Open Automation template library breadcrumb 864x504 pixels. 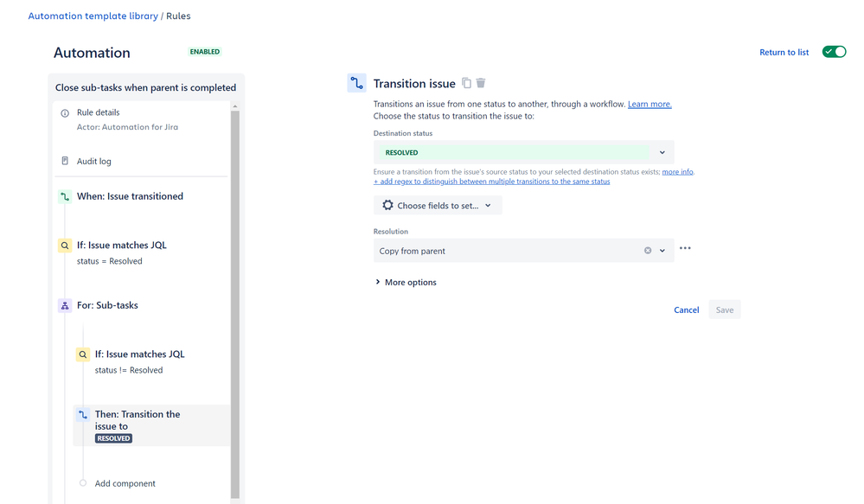pyautogui.click(x=93, y=16)
